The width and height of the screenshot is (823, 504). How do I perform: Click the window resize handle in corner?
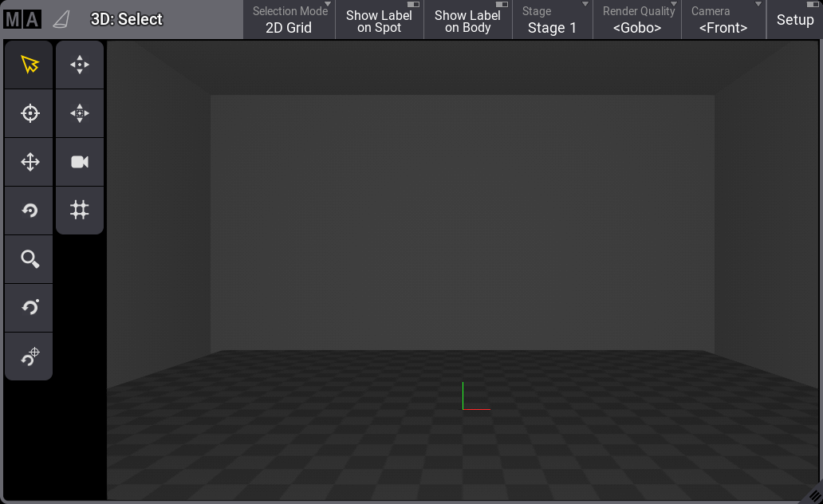[813, 495]
